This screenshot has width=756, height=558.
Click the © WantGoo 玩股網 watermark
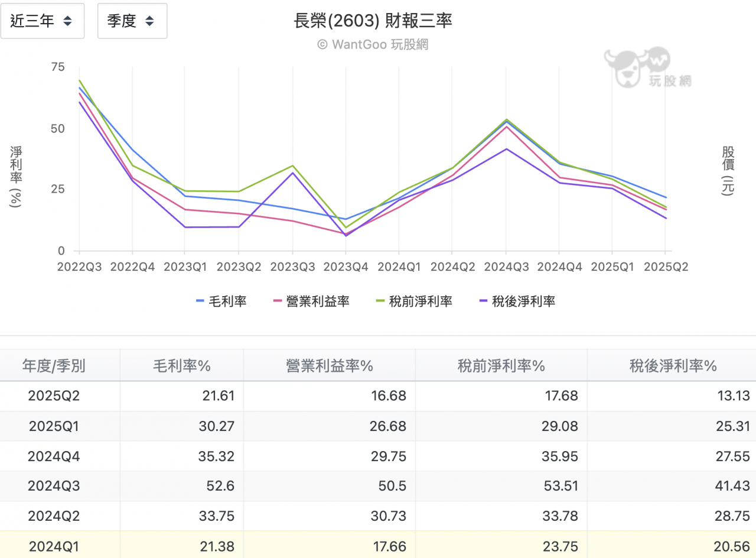click(x=372, y=44)
